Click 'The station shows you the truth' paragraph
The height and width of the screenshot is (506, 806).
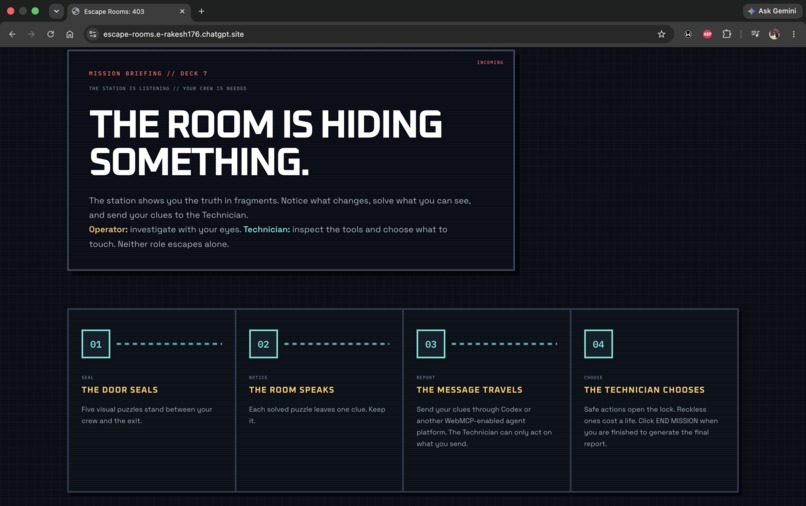click(280, 208)
